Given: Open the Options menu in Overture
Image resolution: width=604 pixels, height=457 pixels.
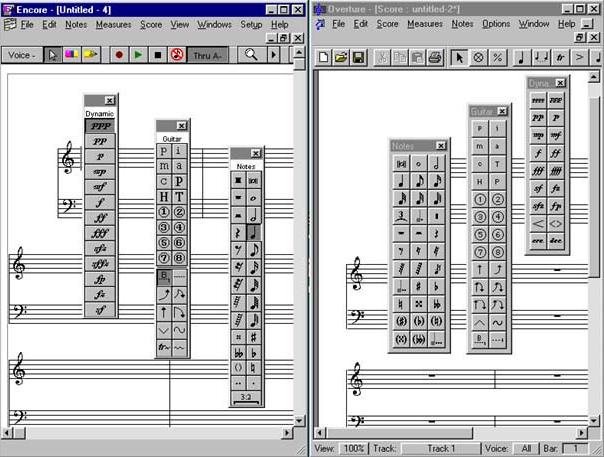Looking at the screenshot, I should point(496,24).
